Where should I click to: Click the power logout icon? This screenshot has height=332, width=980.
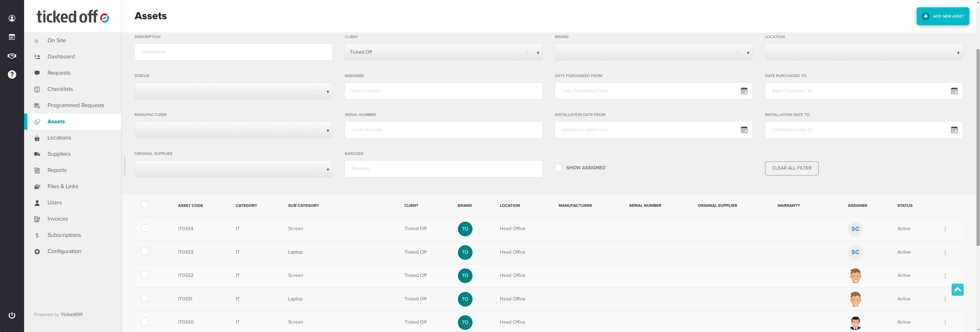pos(12,315)
